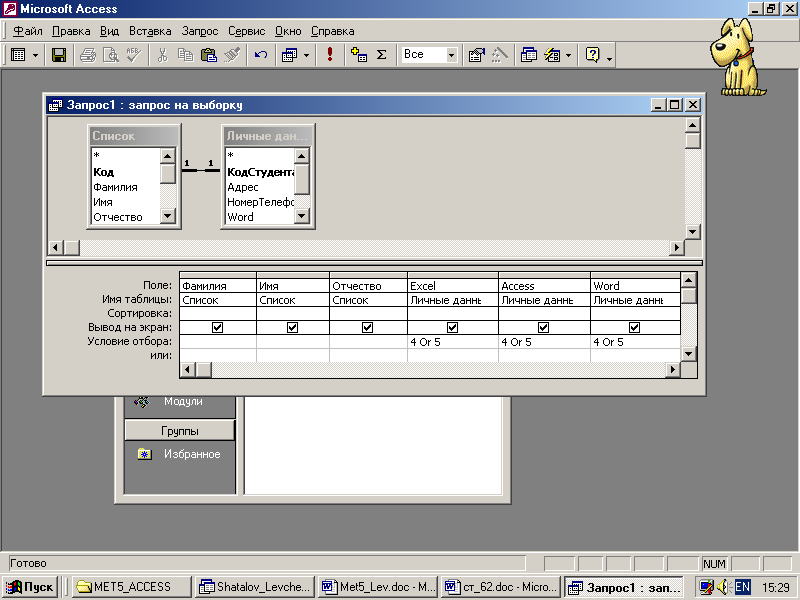800x600 pixels.
Task: Open the Сервис menu
Action: (246, 31)
